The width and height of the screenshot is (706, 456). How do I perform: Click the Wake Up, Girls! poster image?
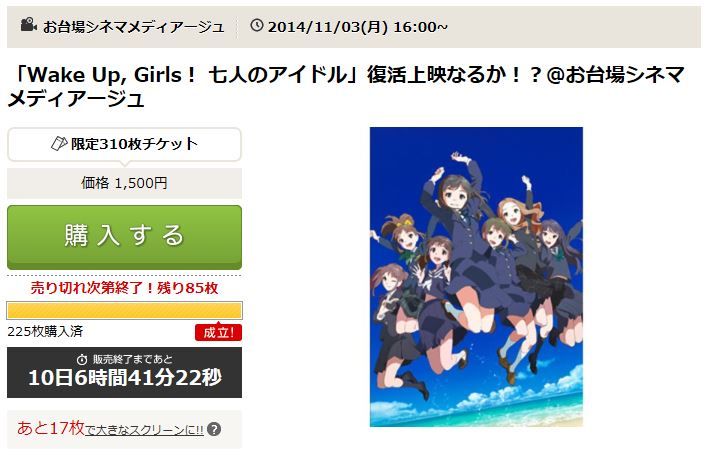(x=476, y=277)
